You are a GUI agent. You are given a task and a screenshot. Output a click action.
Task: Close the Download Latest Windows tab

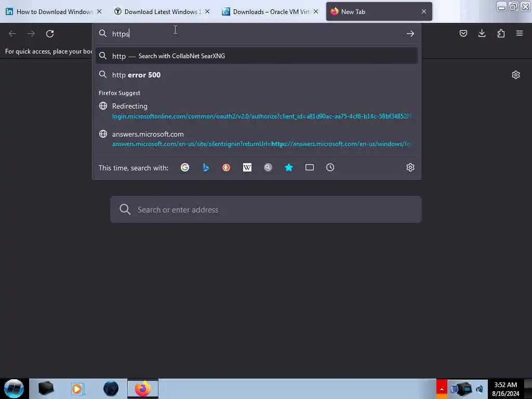tap(207, 11)
